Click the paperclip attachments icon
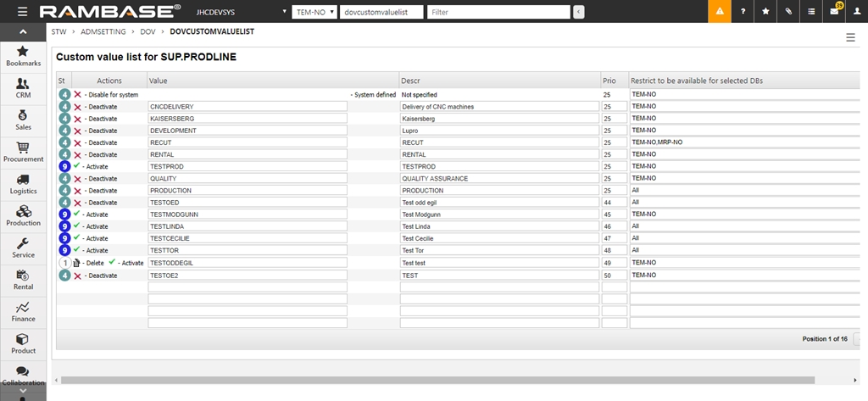This screenshot has width=868, height=401. pos(788,12)
